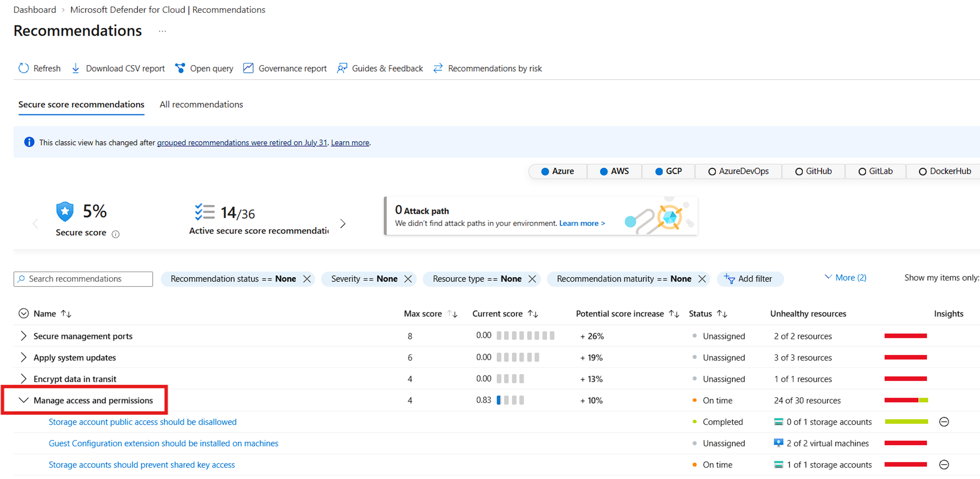Image resolution: width=980 pixels, height=479 pixels.
Task: Expand the Secure management ports row
Action: click(24, 336)
